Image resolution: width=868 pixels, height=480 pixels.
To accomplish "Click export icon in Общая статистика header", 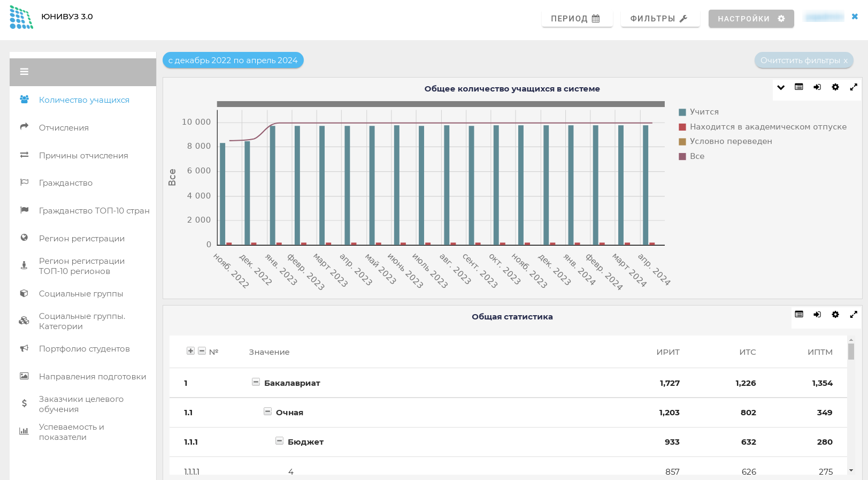I will [817, 315].
